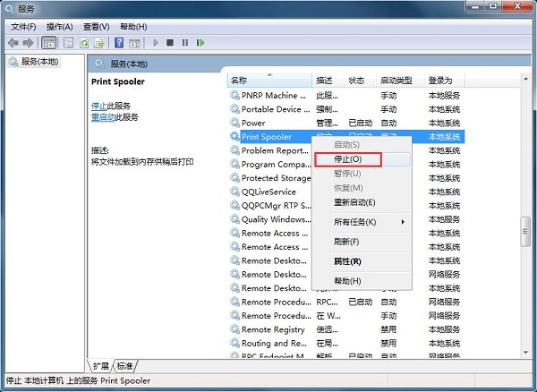Click the services icon in left tree
Image resolution: width=537 pixels, height=392 pixels.
(x=13, y=62)
